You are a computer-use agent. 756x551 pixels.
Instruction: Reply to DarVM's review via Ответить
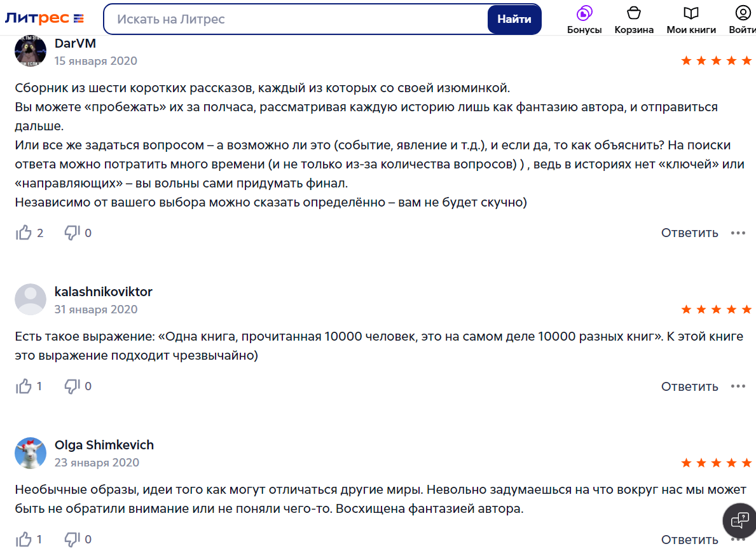tap(689, 233)
